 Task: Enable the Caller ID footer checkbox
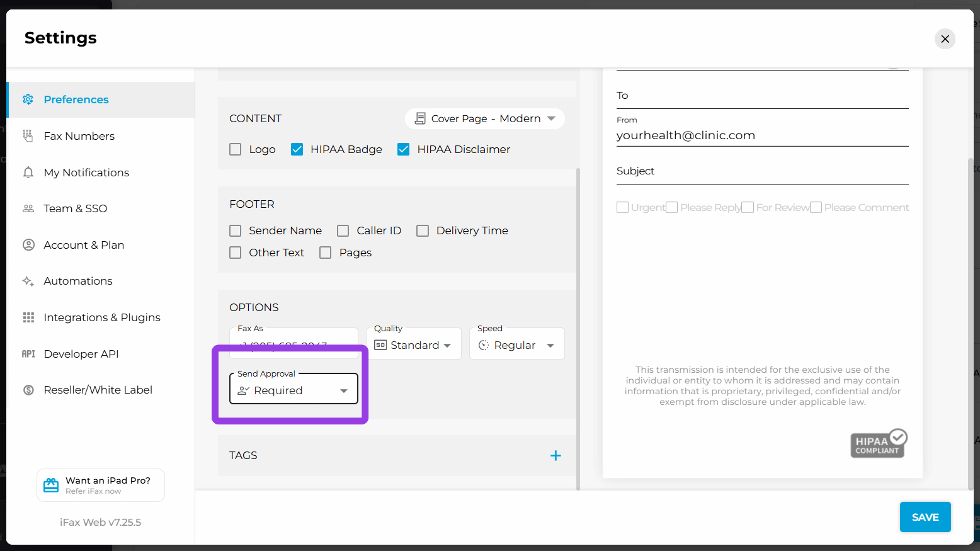coord(343,231)
